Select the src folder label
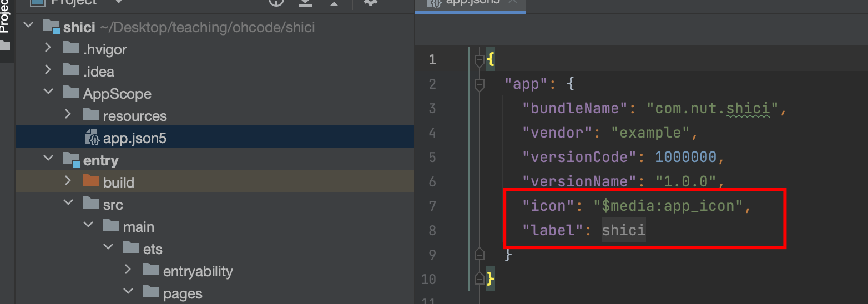Viewport: 868px width, 304px height. (113, 205)
